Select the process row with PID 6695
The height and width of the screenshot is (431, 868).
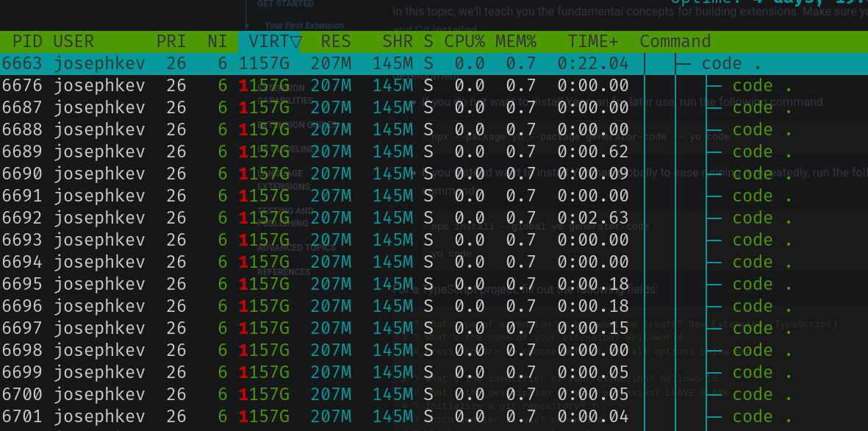click(22, 284)
